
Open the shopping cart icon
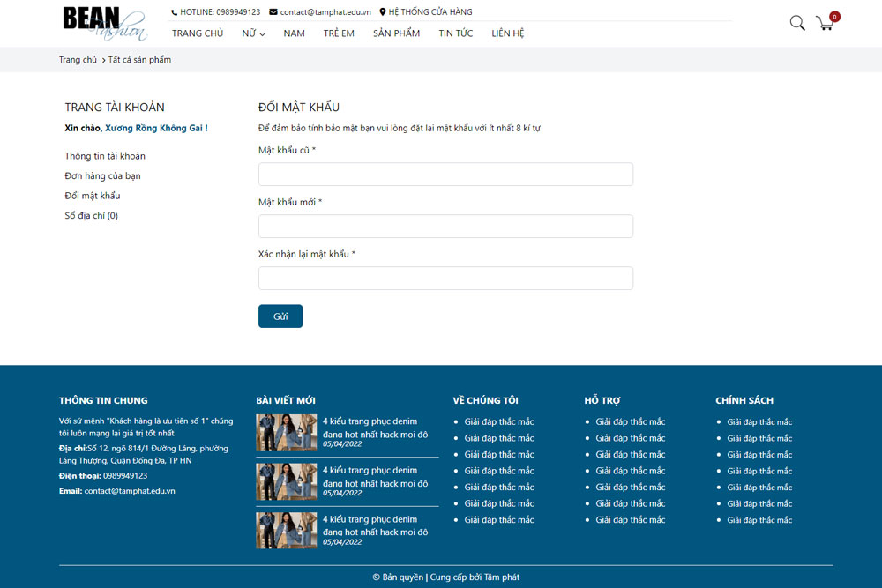[x=826, y=24]
